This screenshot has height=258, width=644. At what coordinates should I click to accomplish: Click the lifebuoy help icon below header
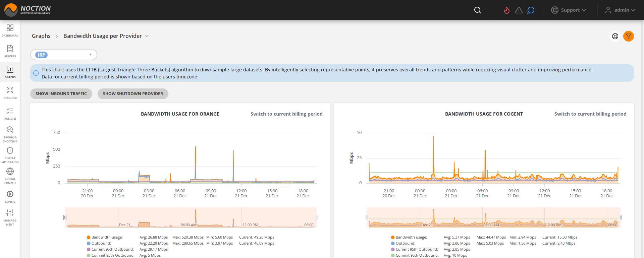click(x=615, y=36)
